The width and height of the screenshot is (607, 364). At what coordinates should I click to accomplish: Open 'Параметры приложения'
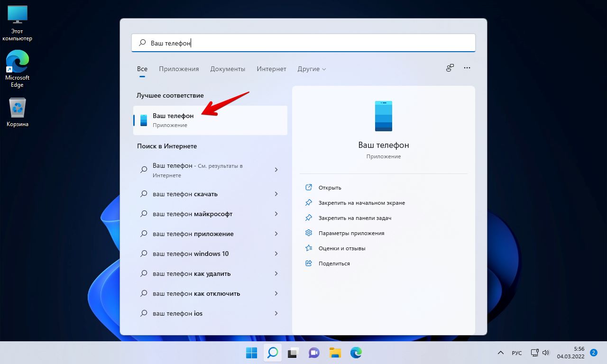[x=351, y=233]
